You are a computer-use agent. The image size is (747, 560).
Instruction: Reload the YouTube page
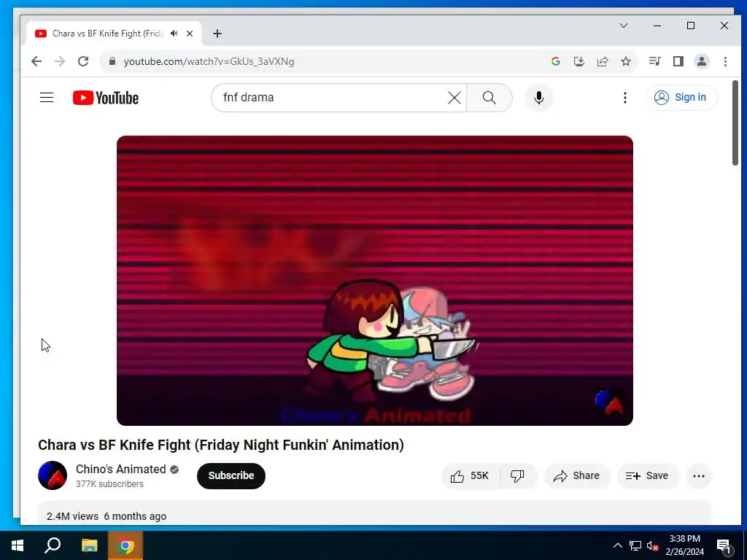tap(83, 61)
